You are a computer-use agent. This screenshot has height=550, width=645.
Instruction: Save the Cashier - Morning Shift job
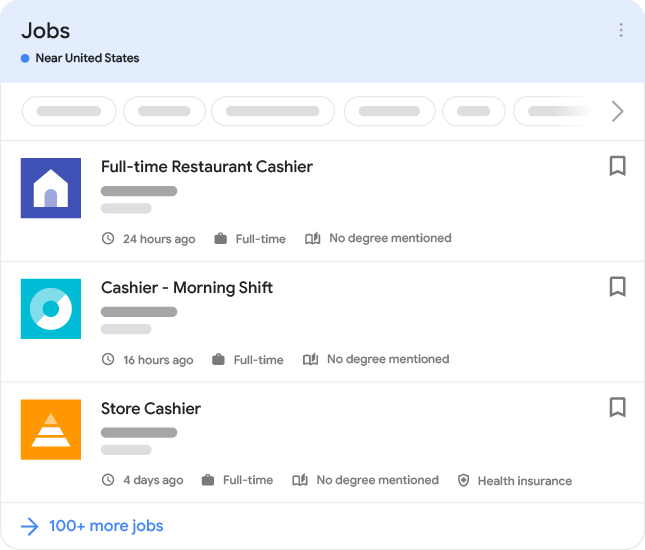point(617,287)
